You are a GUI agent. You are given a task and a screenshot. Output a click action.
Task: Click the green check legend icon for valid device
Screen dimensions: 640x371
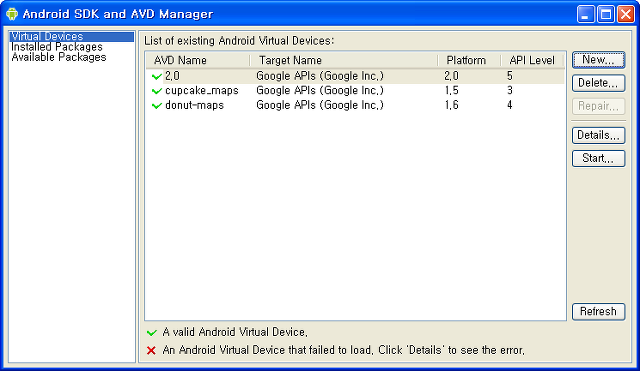click(151, 333)
